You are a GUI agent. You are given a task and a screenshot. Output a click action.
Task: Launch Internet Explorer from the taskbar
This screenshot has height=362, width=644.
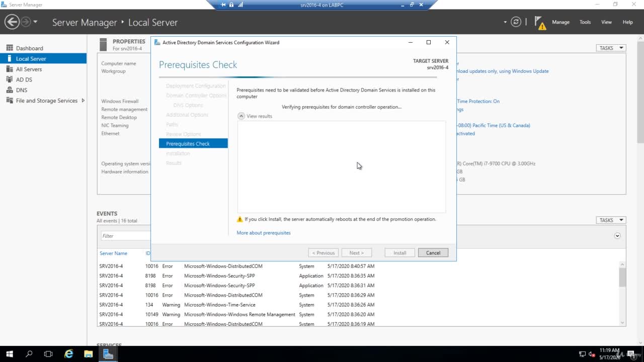click(x=69, y=354)
